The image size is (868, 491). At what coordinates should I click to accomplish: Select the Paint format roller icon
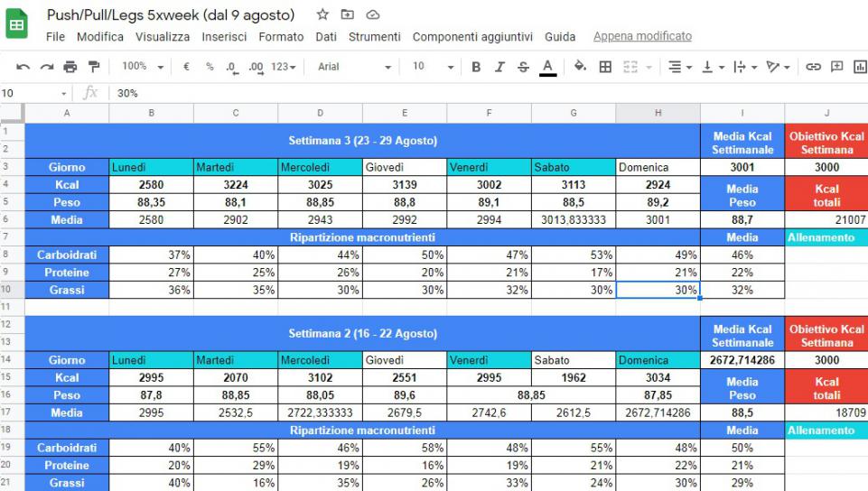(x=94, y=67)
